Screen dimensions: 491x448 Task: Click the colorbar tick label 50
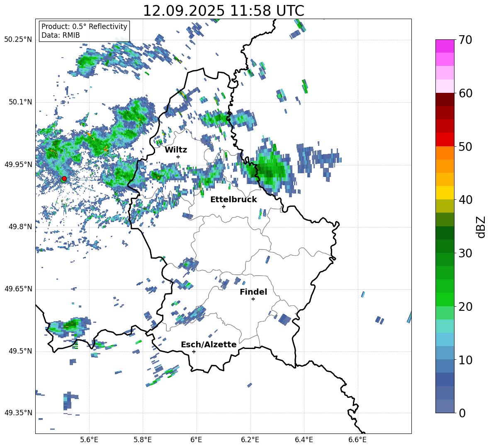coord(465,147)
